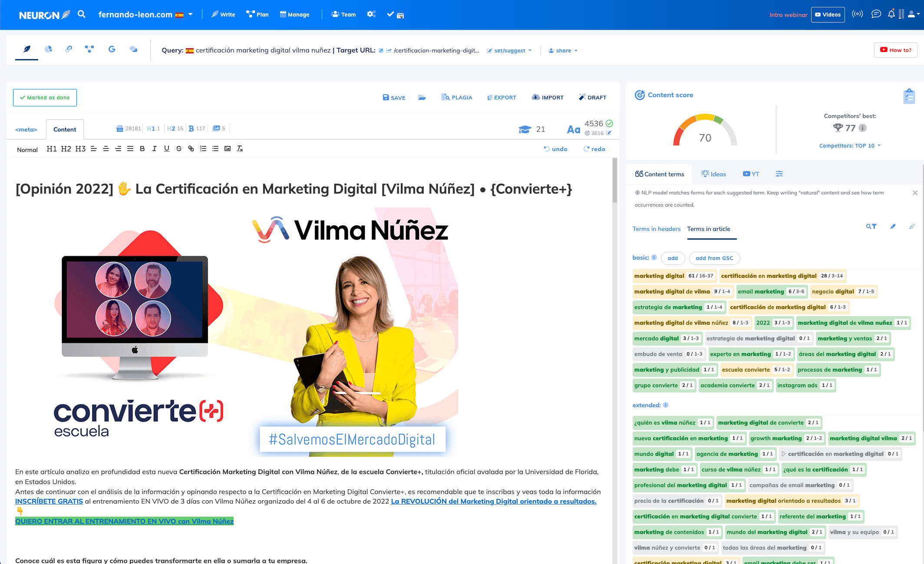Toggle italic formatting
The width and height of the screenshot is (924, 564).
pyautogui.click(x=154, y=149)
